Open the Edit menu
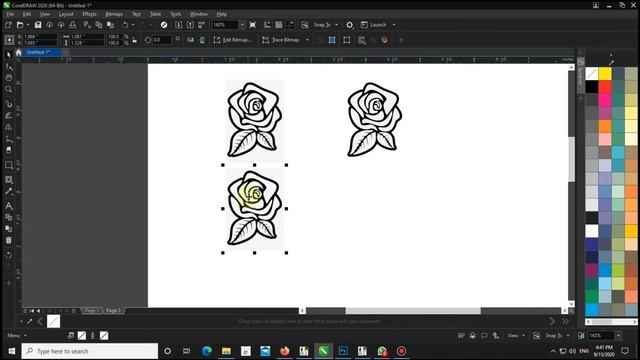 27,14
